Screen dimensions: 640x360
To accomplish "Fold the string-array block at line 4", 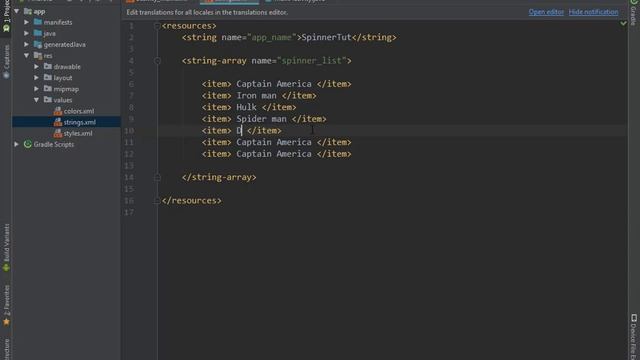I will [157, 61].
